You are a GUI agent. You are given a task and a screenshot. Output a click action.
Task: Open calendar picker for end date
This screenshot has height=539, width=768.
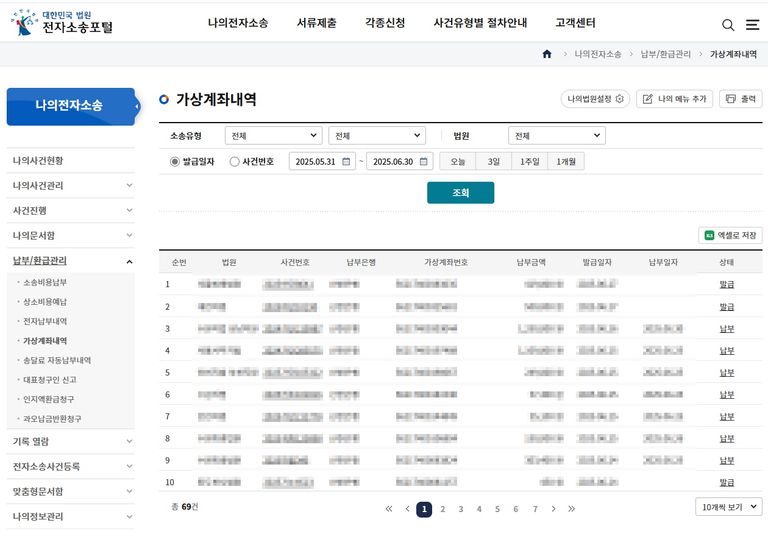(x=424, y=161)
